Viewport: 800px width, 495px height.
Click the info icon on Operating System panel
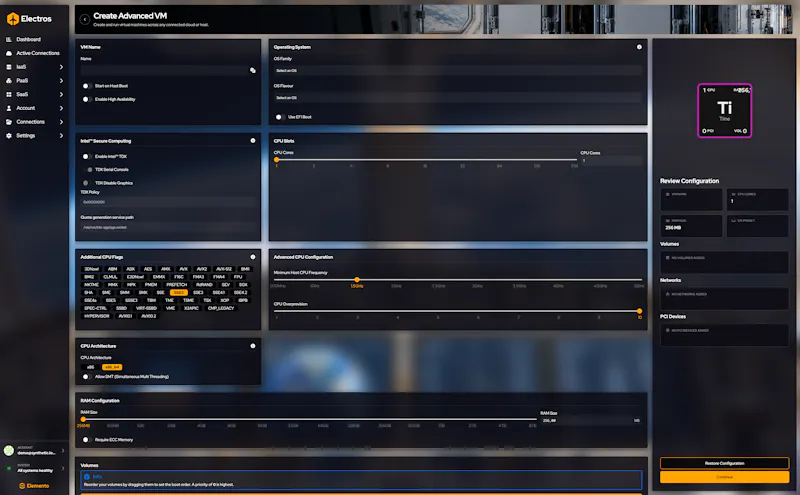coord(639,47)
